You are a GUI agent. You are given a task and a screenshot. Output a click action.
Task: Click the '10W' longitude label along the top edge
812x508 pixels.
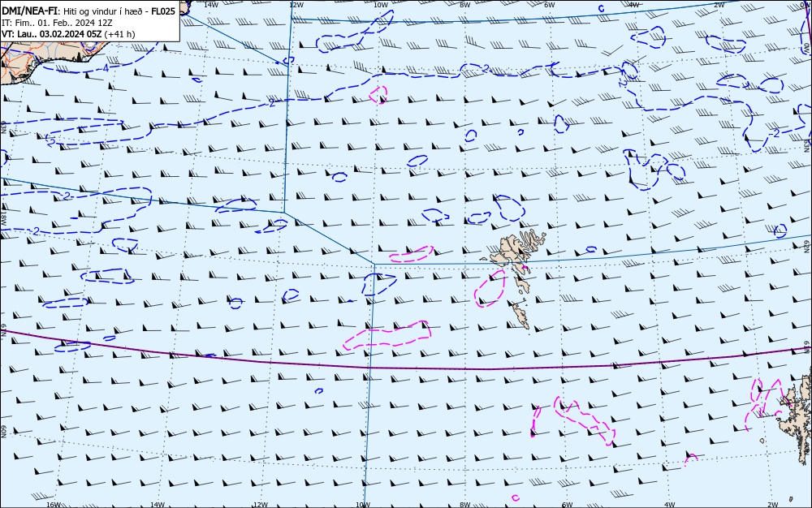pos(381,5)
